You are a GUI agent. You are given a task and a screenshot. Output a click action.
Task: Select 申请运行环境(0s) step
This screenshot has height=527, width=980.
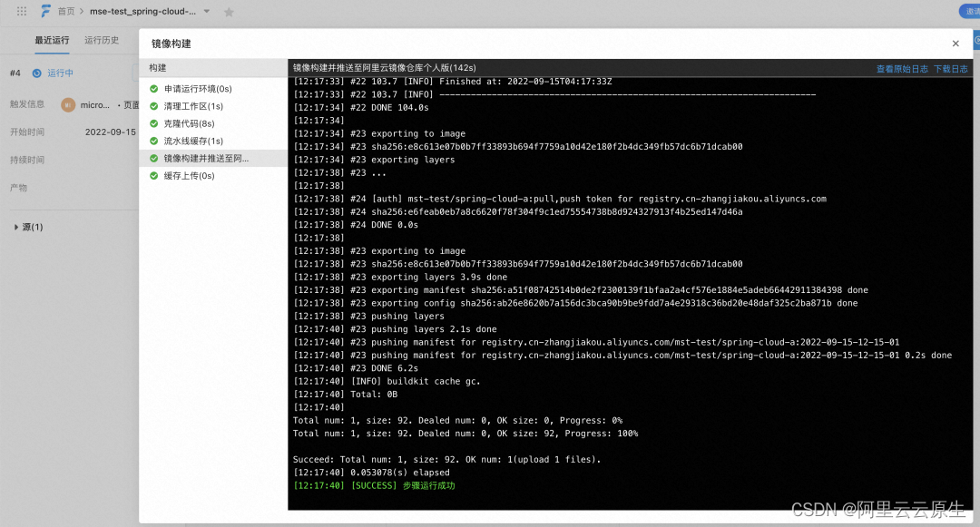[213, 89]
